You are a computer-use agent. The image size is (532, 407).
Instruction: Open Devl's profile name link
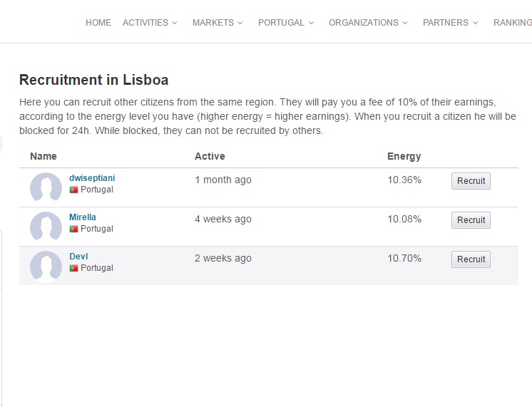pos(78,257)
